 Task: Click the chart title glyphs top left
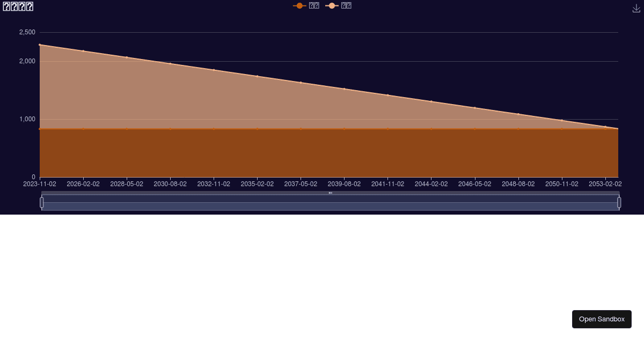(x=18, y=6)
